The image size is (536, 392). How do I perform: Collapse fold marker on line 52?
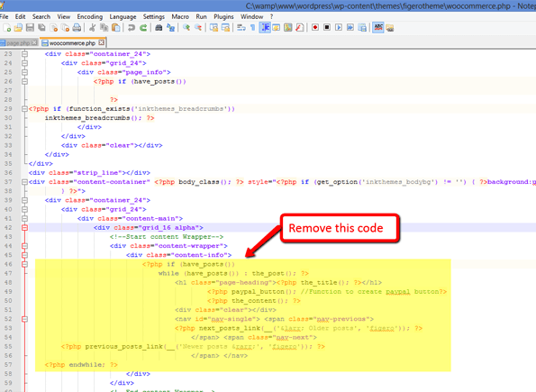click(24, 319)
